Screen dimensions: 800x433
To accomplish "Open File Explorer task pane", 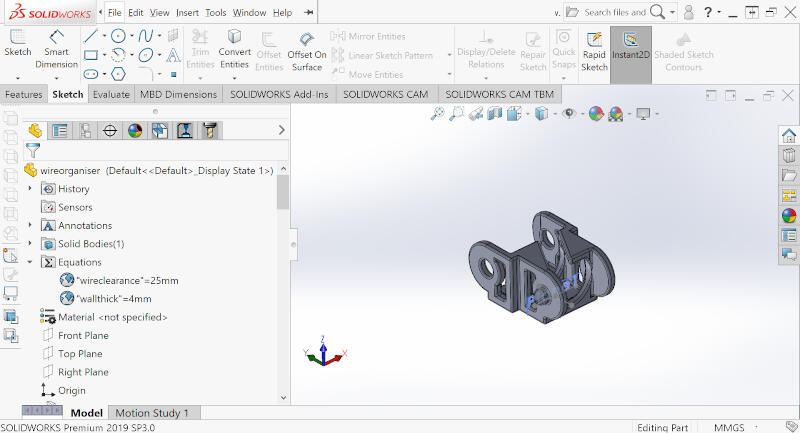I will pyautogui.click(x=789, y=175).
